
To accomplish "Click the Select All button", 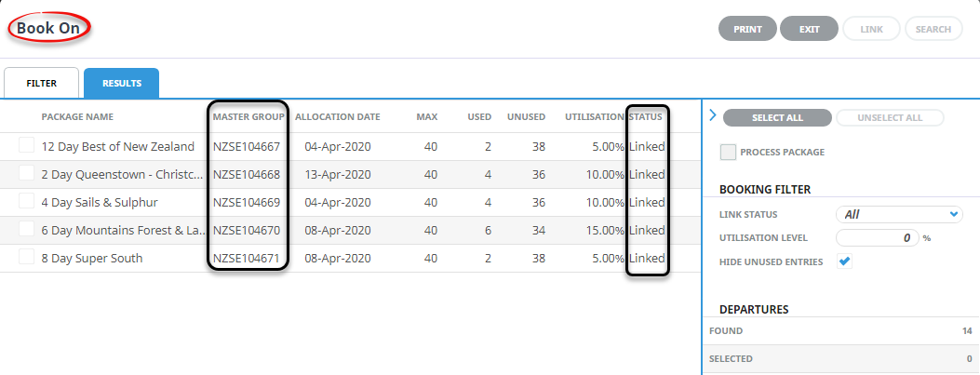I will point(776,117).
